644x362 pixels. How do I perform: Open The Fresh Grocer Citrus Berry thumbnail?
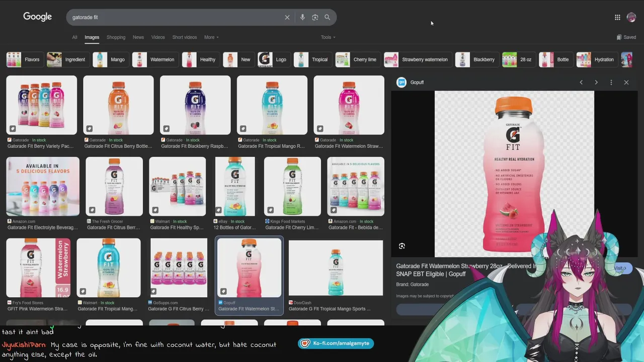tap(114, 187)
